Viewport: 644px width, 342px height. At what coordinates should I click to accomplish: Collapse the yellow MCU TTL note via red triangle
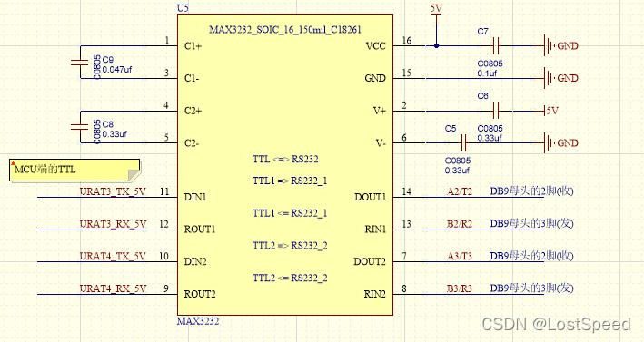13,163
